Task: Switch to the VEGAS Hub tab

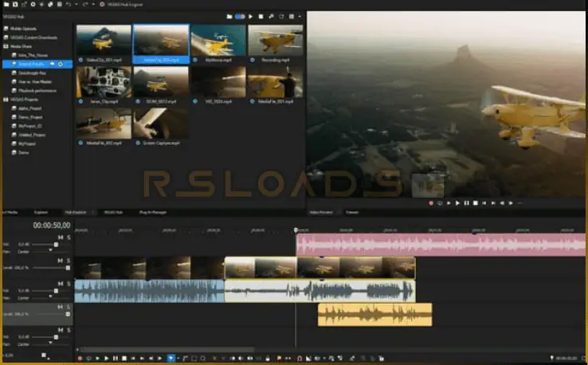Action: pyautogui.click(x=113, y=212)
